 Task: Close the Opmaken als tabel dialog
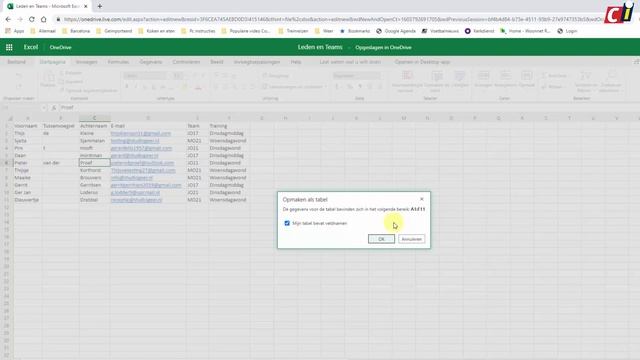coord(422,199)
